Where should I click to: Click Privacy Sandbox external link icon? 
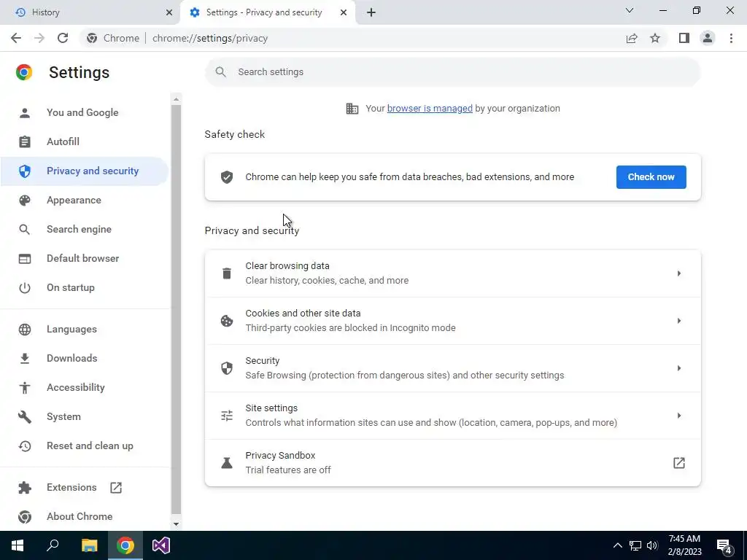pos(679,463)
